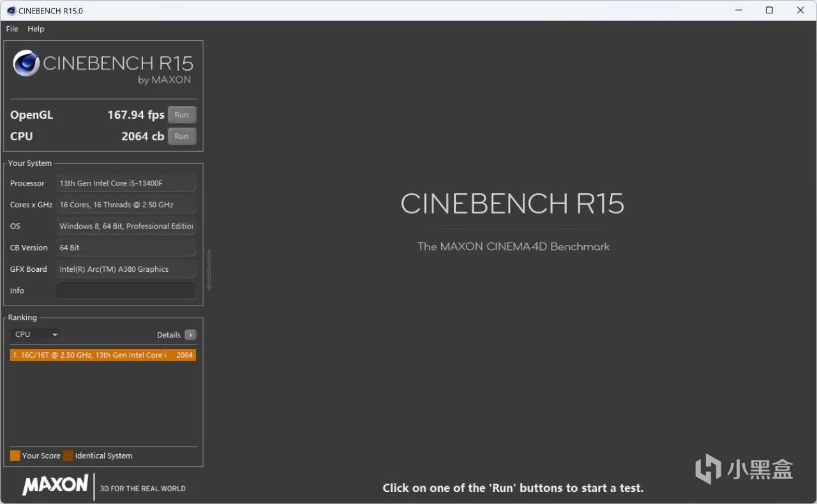Click the Processor field showing i5-13400F
The image size is (817, 504).
126,183
